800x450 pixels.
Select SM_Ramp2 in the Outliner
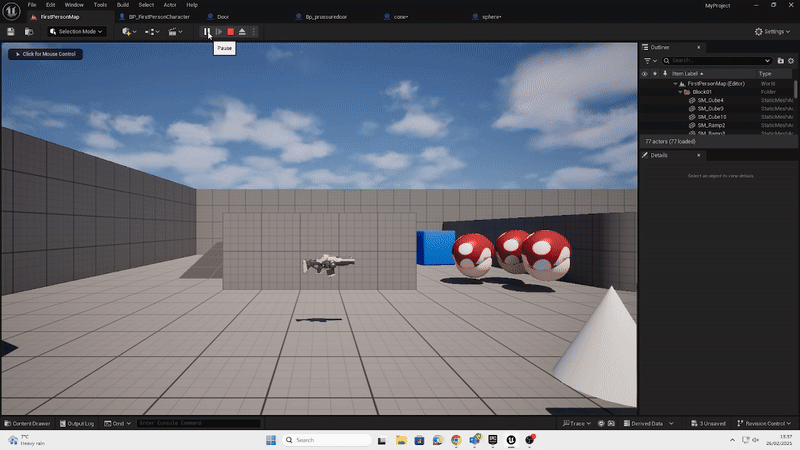[711, 125]
